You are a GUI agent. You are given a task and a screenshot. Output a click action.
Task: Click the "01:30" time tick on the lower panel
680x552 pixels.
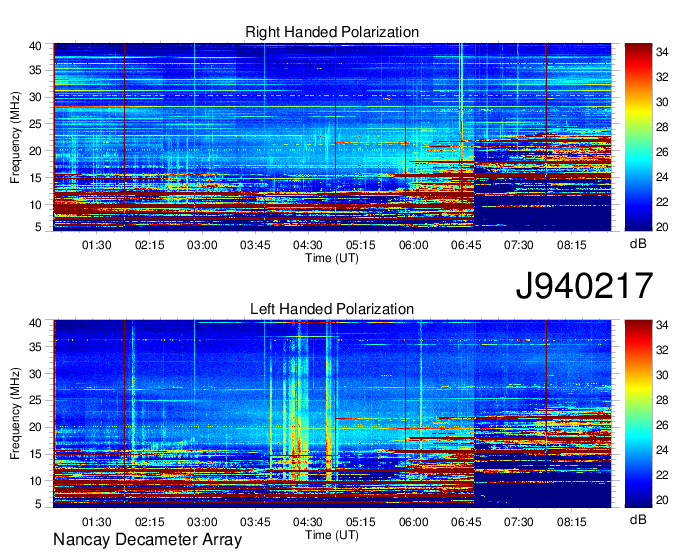96,522
